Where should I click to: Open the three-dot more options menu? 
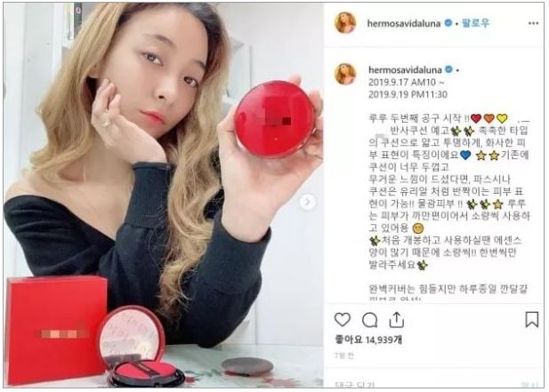[533, 23]
